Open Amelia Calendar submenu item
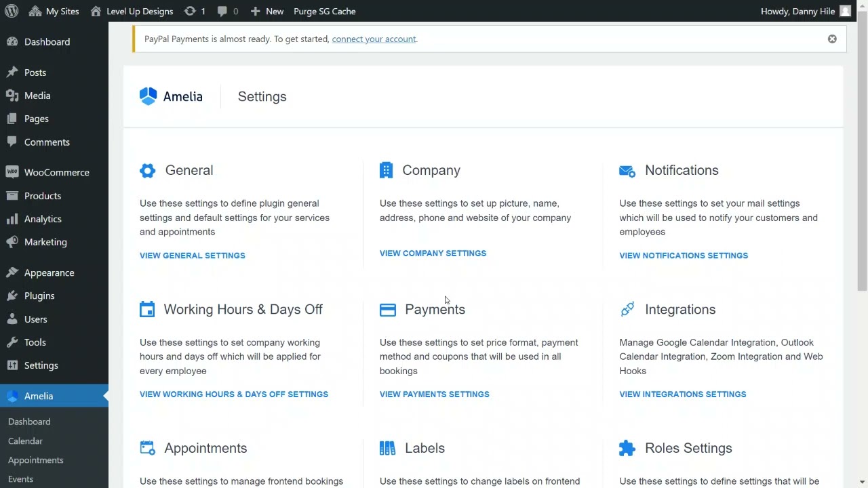 click(x=25, y=441)
